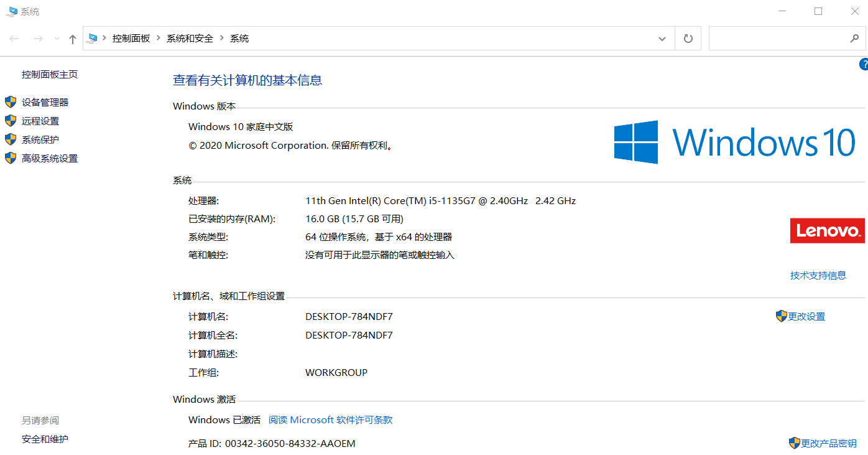868x455 pixels.
Task: Click the refresh icon in the address bar
Action: point(688,38)
